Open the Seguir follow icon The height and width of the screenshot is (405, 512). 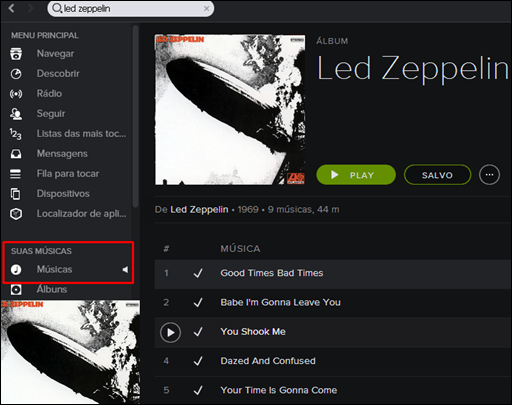pyautogui.click(x=16, y=114)
